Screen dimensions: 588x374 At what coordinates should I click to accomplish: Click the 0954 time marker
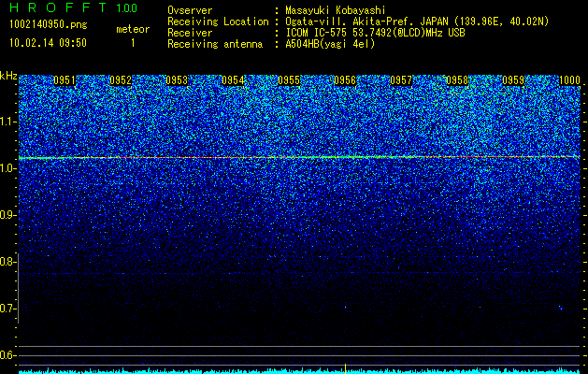233,80
